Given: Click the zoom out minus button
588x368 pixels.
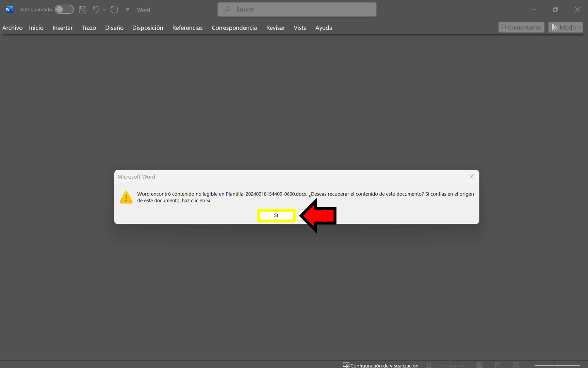Looking at the screenshot, I should [530, 365].
